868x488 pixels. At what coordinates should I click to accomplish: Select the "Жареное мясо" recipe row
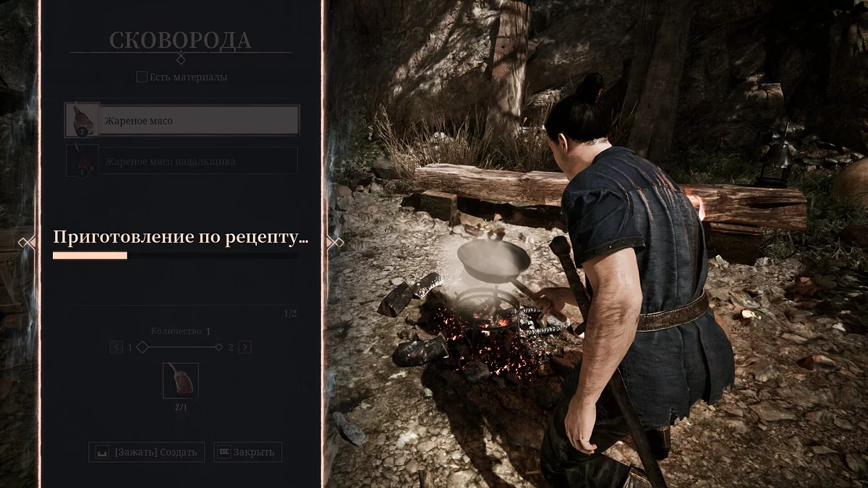coord(182,120)
